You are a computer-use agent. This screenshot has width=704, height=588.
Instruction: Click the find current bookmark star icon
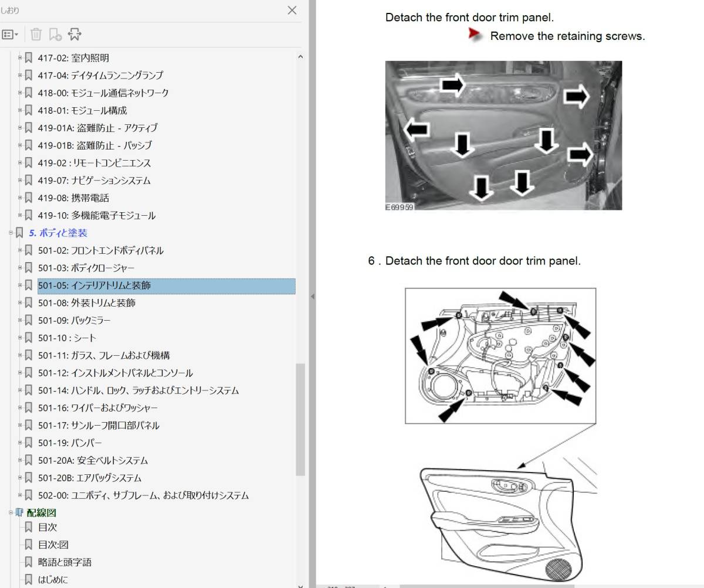click(75, 35)
